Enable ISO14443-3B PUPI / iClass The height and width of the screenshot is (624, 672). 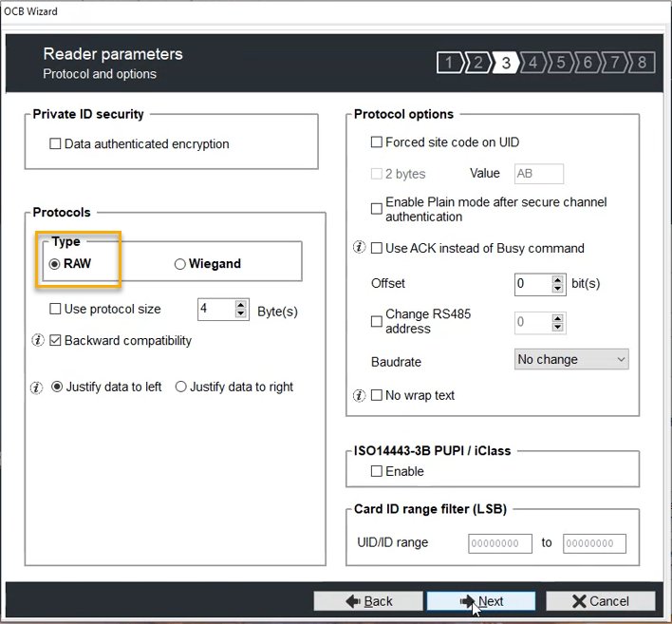coord(377,471)
